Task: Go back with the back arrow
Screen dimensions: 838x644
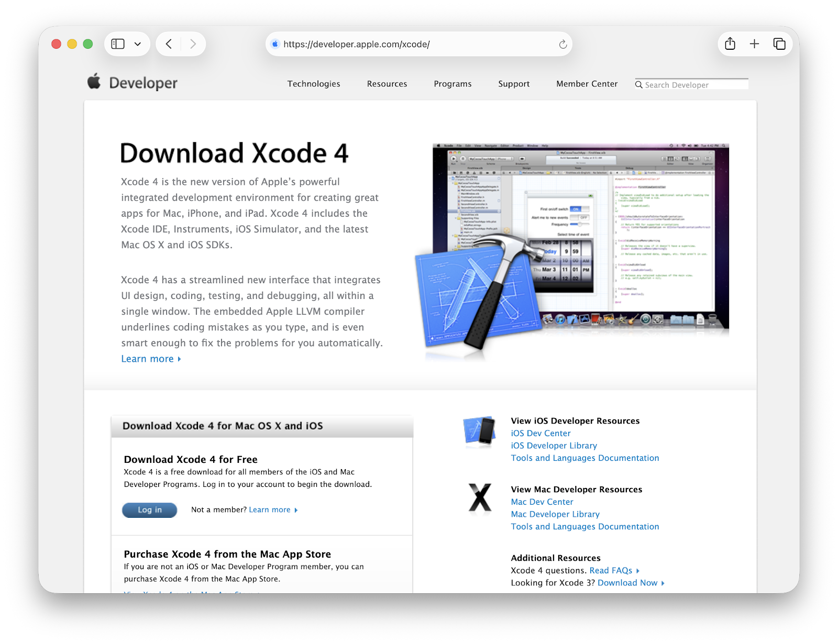Action: coord(169,44)
